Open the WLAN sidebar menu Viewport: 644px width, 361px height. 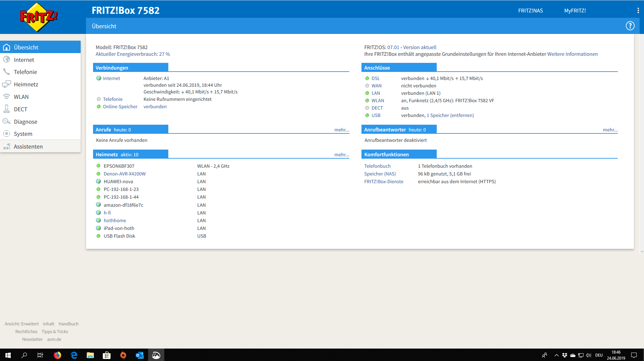tap(40, 97)
